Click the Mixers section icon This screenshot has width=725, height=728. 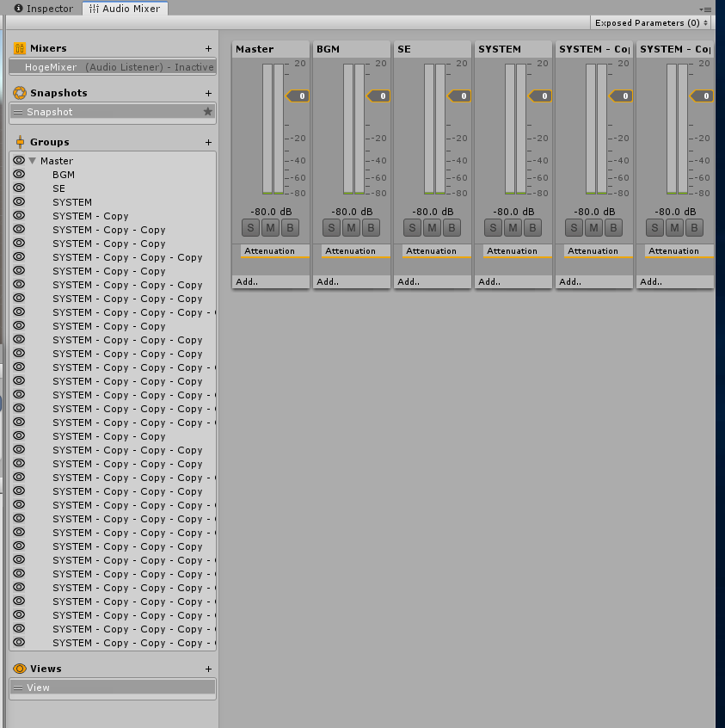pyautogui.click(x=20, y=48)
